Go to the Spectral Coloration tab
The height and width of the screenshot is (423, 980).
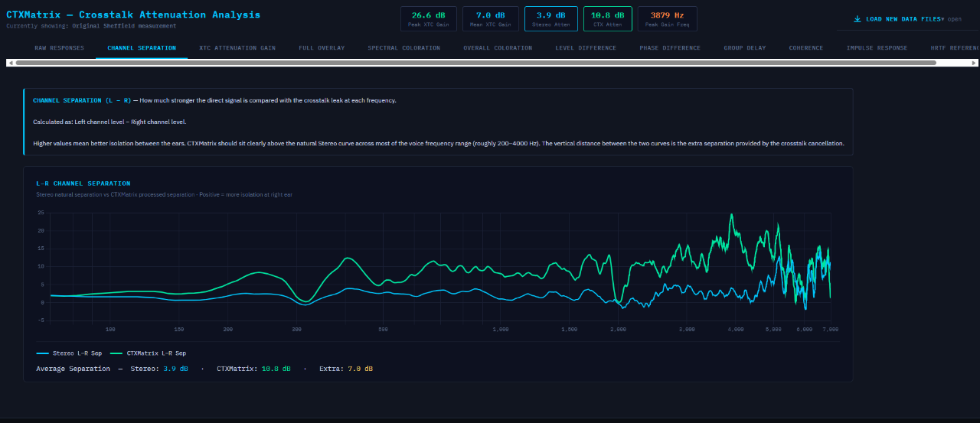tap(403, 48)
